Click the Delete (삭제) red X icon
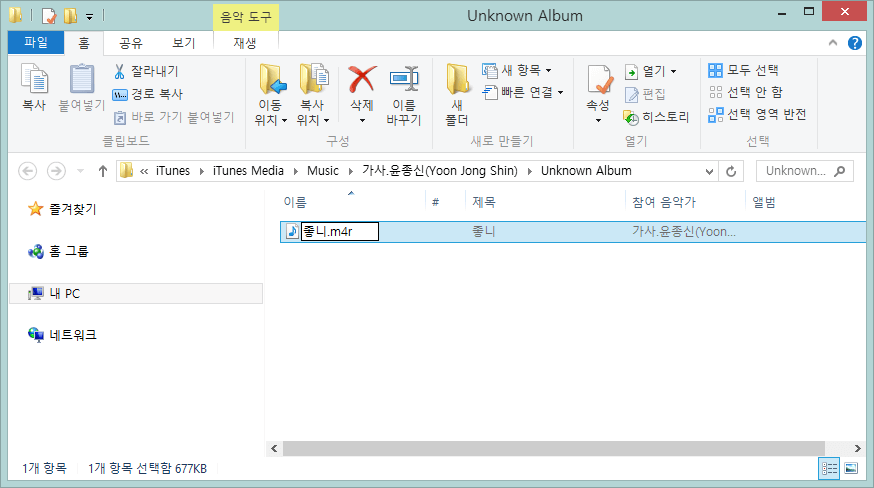 tap(361, 82)
